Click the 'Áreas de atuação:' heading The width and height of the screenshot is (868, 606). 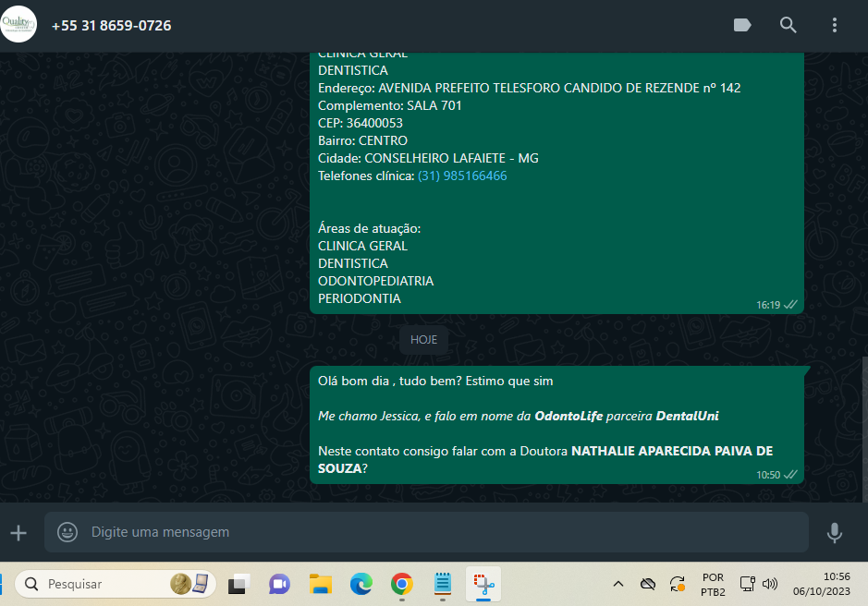tap(369, 228)
